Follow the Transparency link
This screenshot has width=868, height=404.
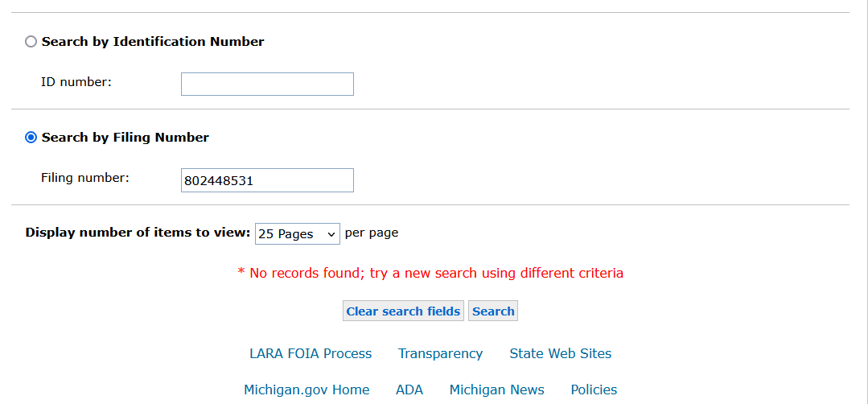click(440, 353)
